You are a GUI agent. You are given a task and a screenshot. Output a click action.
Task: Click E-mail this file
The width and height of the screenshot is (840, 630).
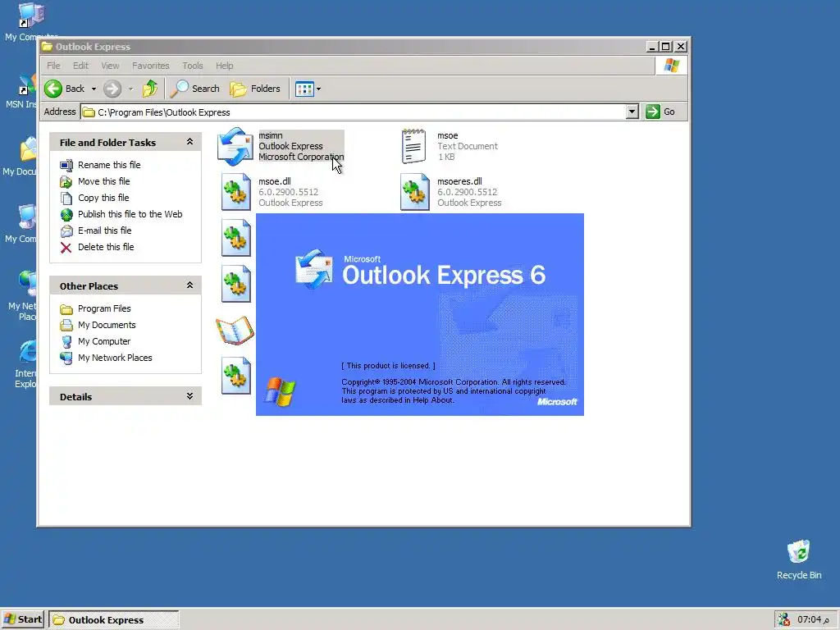pos(104,231)
